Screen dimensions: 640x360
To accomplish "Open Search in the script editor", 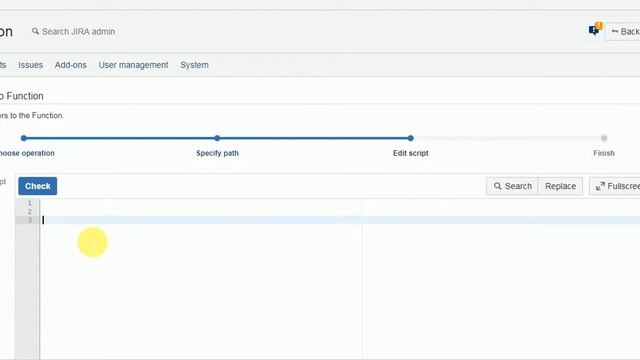I will 512,186.
